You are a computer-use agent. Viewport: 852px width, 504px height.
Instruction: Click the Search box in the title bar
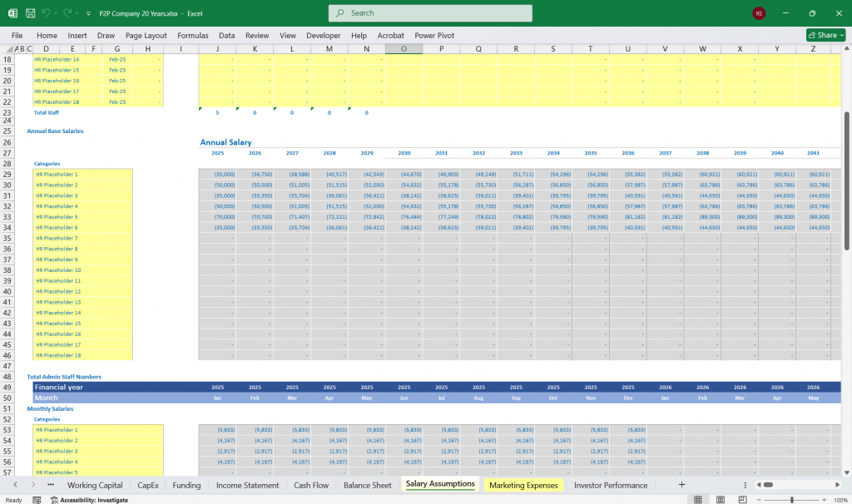(x=429, y=13)
